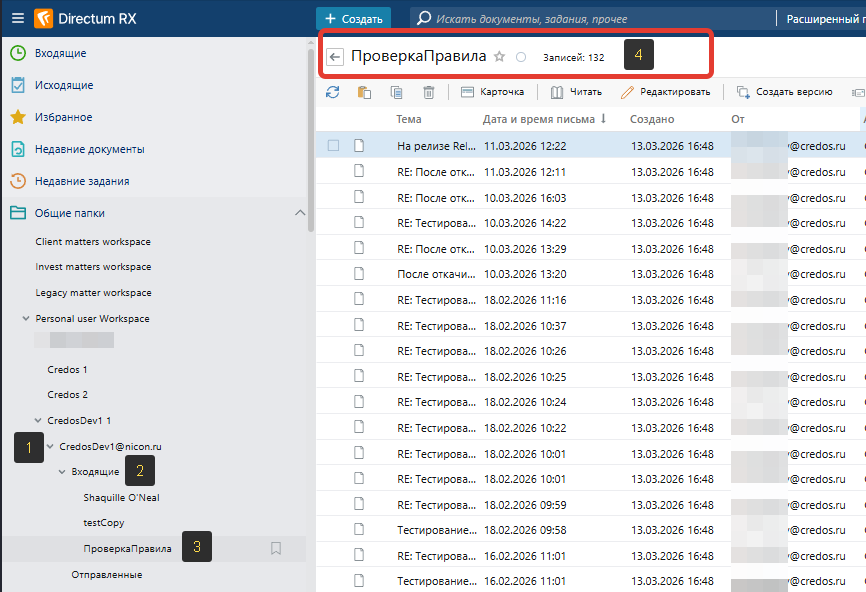Toggle the circle indicator next to folder title

(x=521, y=57)
